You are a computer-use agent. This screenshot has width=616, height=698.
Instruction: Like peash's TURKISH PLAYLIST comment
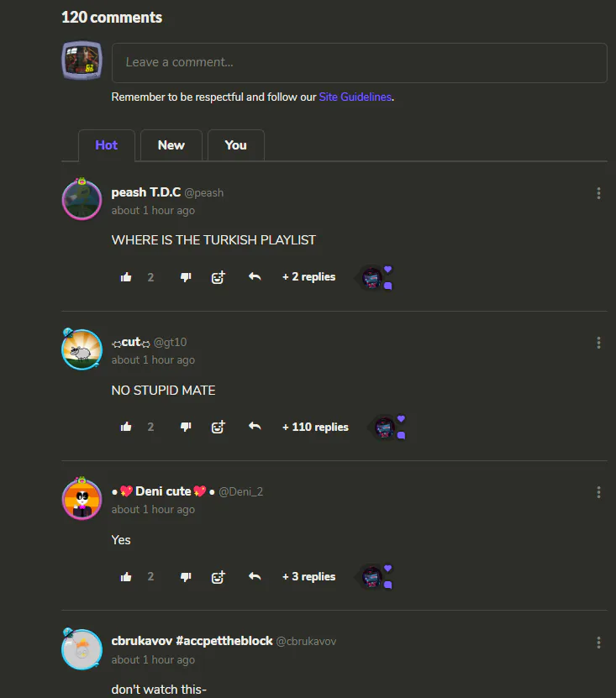(x=126, y=277)
